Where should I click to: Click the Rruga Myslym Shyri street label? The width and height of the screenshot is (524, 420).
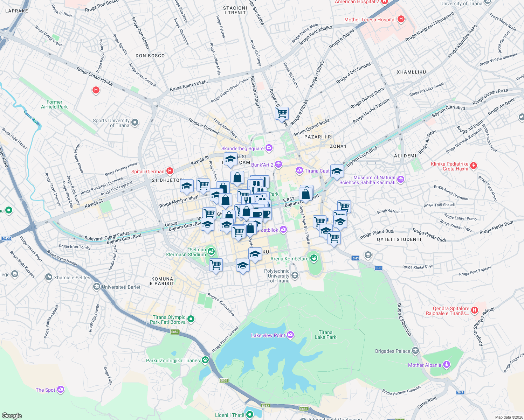pos(179,202)
